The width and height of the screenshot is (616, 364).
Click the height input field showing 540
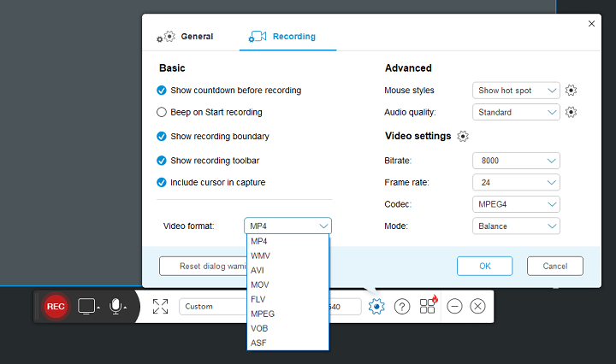345,307
